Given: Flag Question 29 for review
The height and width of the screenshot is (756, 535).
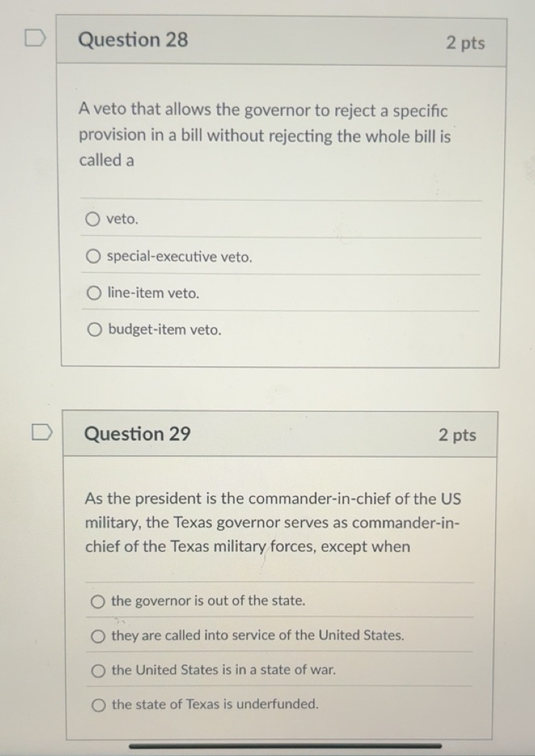Looking at the screenshot, I should 41,434.
